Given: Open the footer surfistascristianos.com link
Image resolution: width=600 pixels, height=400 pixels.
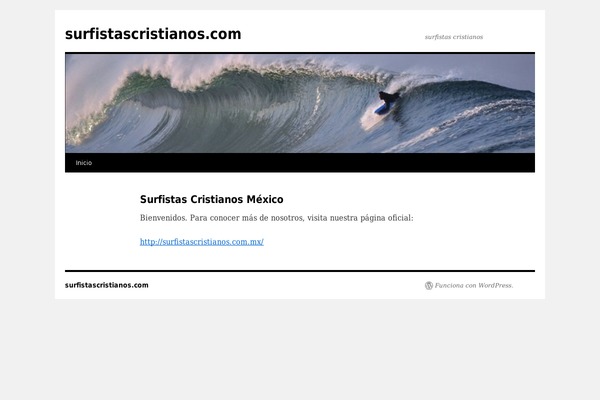Looking at the screenshot, I should (x=107, y=285).
